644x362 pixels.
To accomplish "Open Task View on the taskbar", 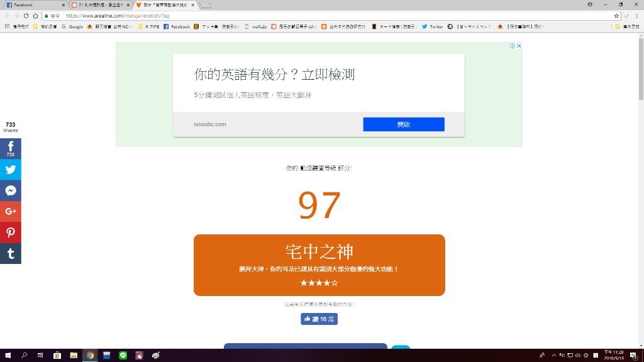I will [40, 356].
